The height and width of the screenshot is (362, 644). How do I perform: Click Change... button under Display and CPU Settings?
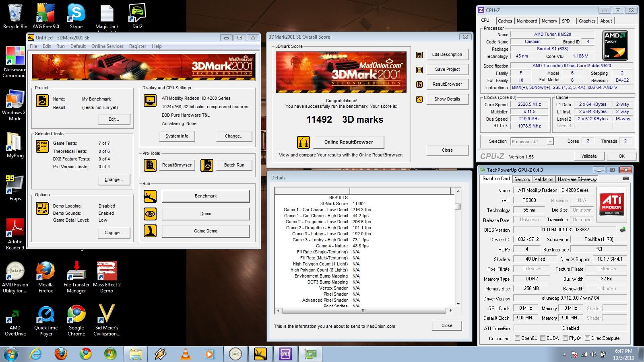(x=234, y=136)
